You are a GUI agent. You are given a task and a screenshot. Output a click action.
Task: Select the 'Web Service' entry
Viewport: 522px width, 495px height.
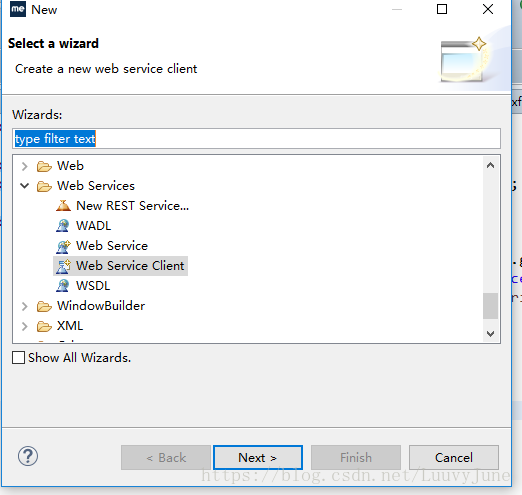click(112, 246)
